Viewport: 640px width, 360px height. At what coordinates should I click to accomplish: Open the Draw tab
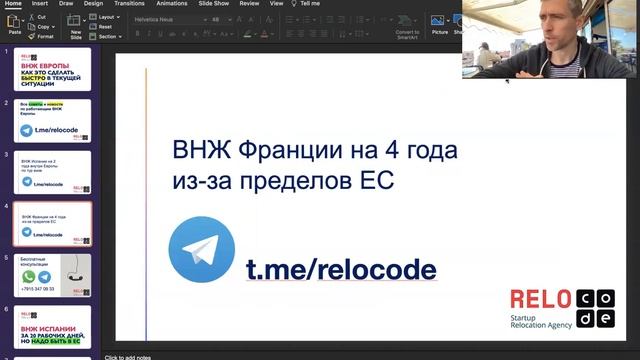(66, 3)
